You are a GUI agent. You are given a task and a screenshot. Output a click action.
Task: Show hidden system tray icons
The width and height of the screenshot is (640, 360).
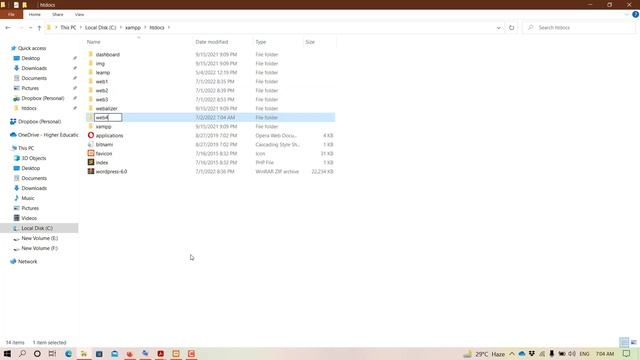pos(512,354)
